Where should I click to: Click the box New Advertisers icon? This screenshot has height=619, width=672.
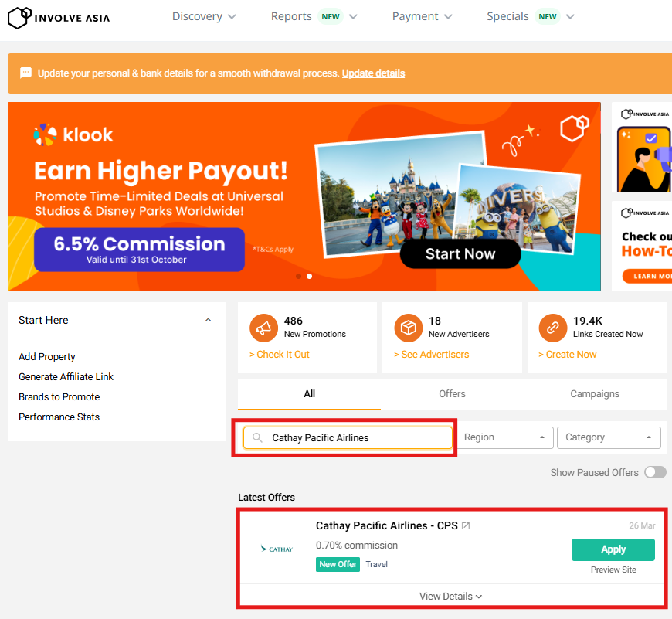point(409,328)
